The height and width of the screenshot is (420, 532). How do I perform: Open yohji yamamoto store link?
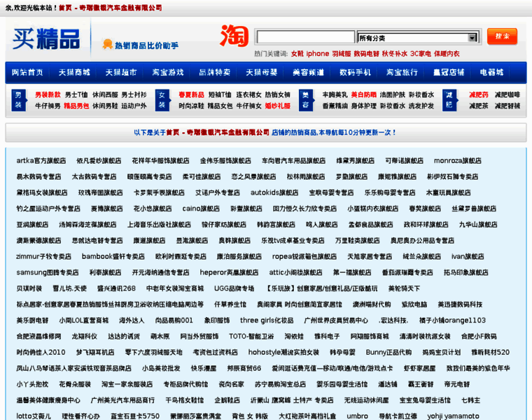point(454,416)
